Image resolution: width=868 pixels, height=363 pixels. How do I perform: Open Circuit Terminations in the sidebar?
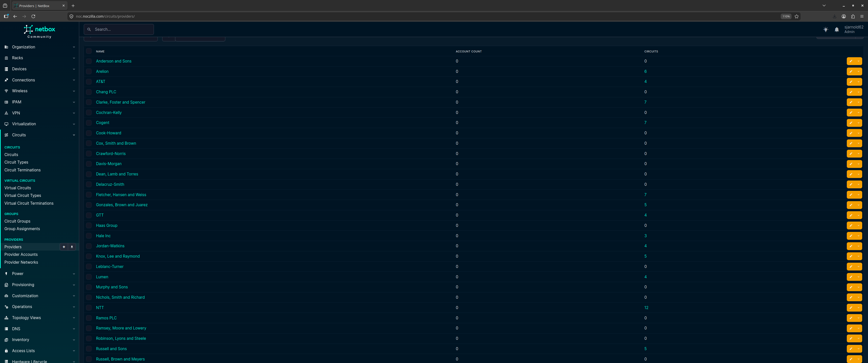[22, 170]
